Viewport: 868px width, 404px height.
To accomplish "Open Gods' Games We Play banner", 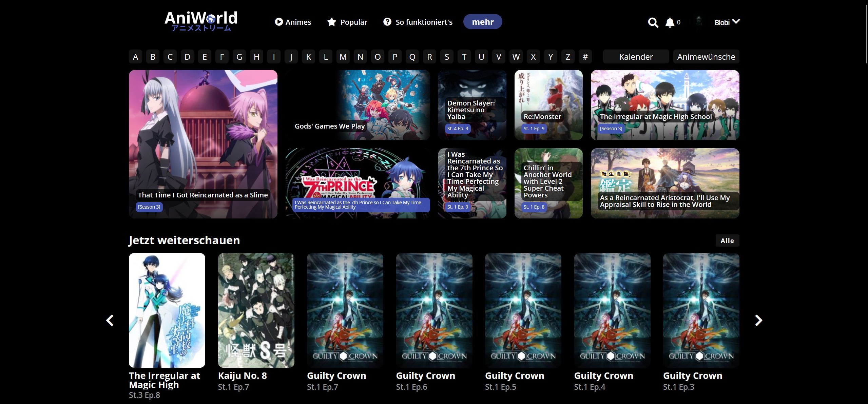I will tap(358, 105).
